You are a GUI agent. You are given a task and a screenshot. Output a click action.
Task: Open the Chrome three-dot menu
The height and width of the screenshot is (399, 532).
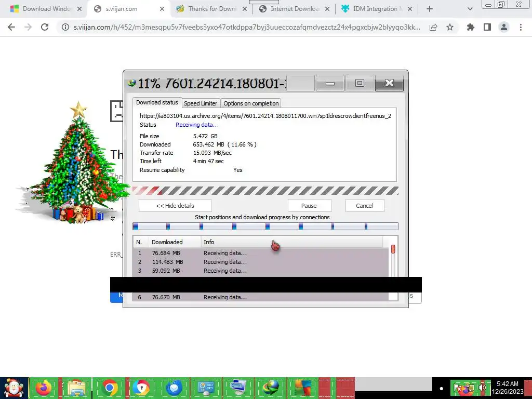pos(521,27)
